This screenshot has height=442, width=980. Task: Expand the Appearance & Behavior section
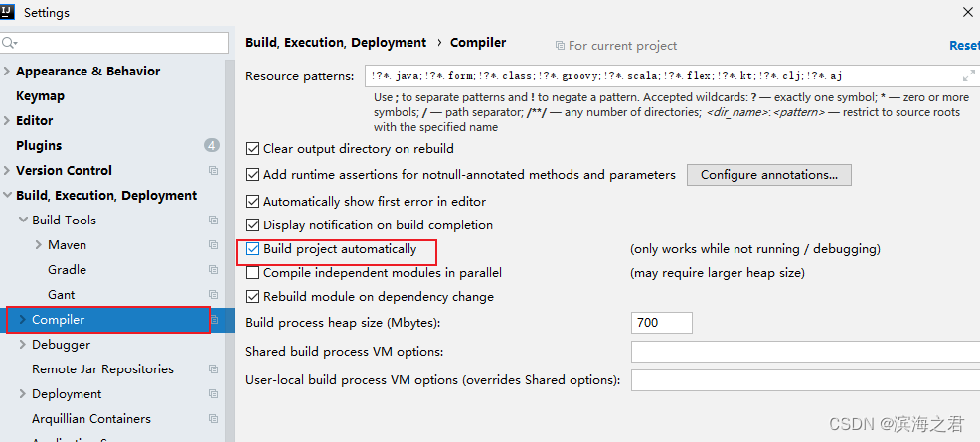tap(7, 72)
